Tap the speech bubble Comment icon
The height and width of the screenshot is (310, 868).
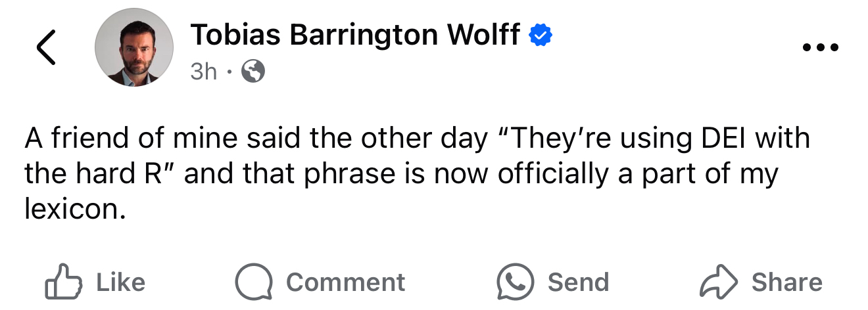pos(254,282)
